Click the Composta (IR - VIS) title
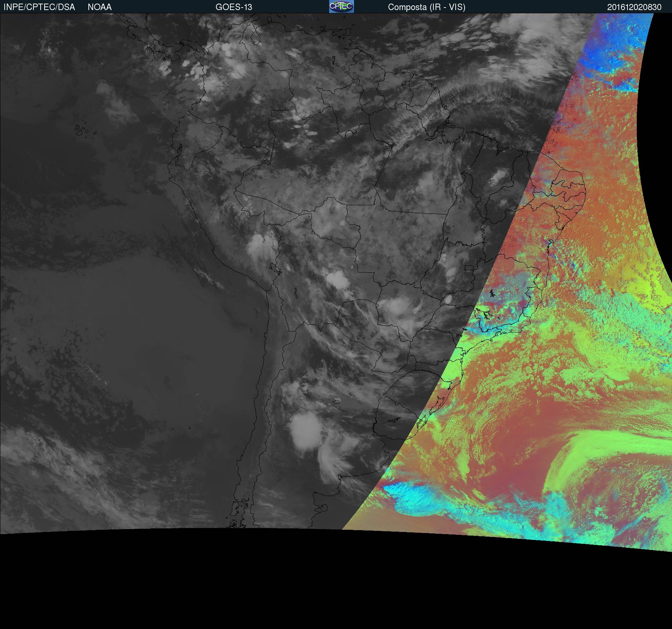 click(x=427, y=7)
